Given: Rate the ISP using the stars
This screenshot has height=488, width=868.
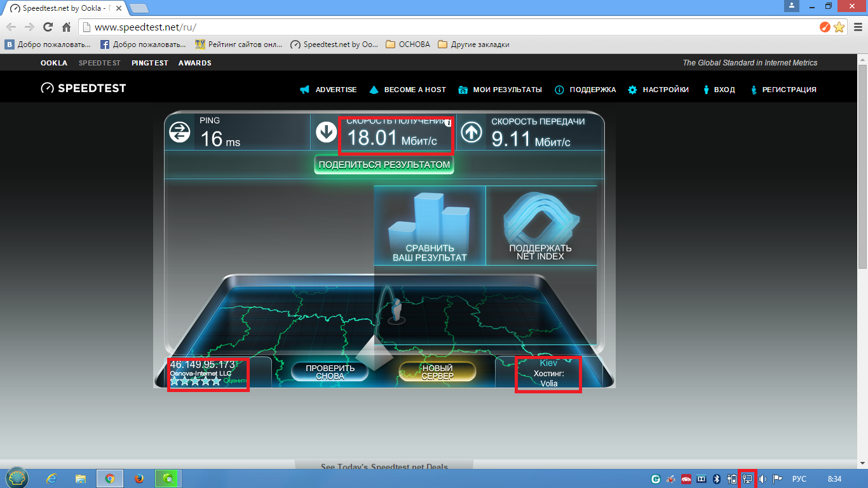Looking at the screenshot, I should click(x=195, y=381).
